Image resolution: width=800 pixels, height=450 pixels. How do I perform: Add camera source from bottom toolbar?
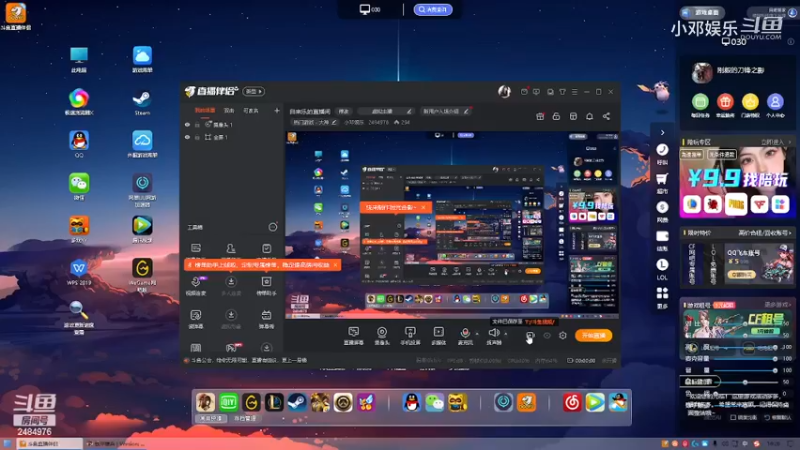coord(382,336)
